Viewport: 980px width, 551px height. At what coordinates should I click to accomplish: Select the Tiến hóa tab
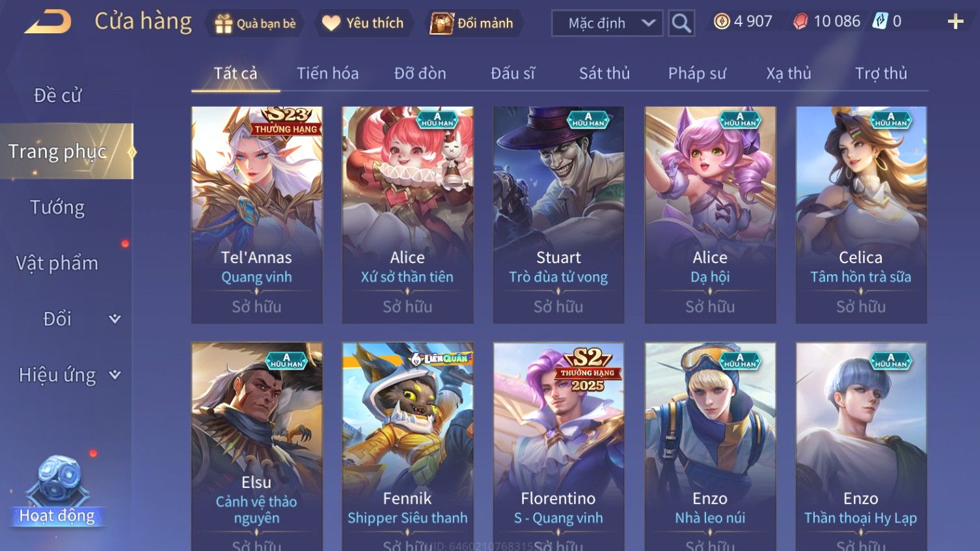point(327,74)
